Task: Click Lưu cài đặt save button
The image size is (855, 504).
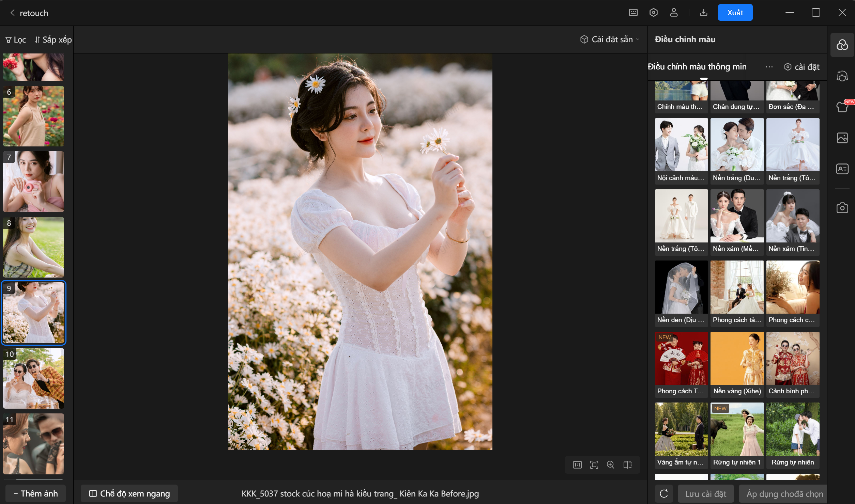Action: coord(706,493)
